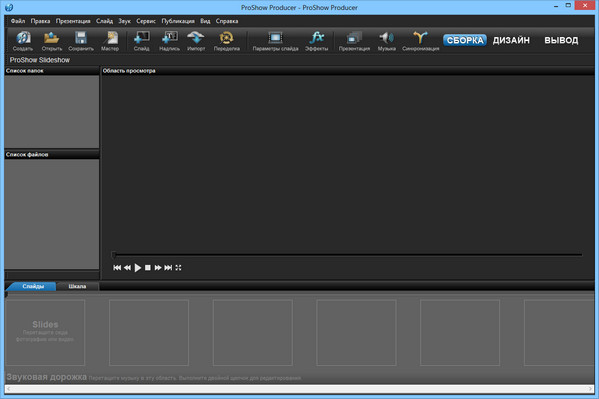Fast forward the preview playback
The width and height of the screenshot is (599, 399).
158,268
